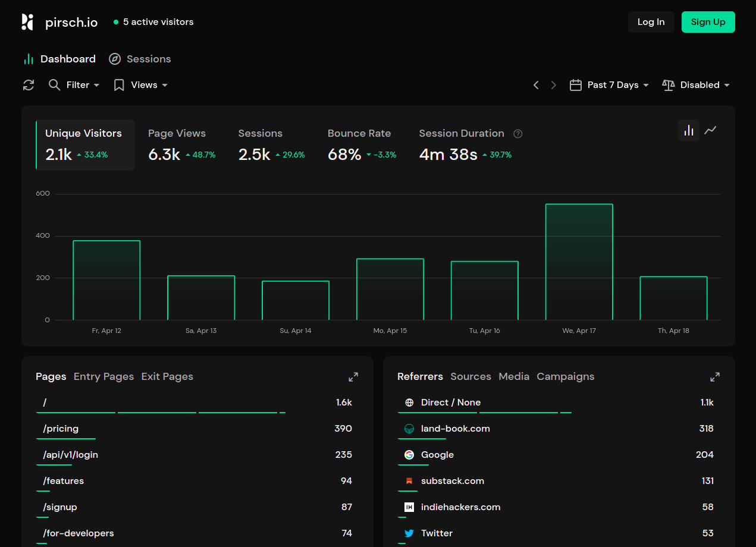Select the Unique Visitors metric card
This screenshot has width=756, height=547.
[86, 144]
